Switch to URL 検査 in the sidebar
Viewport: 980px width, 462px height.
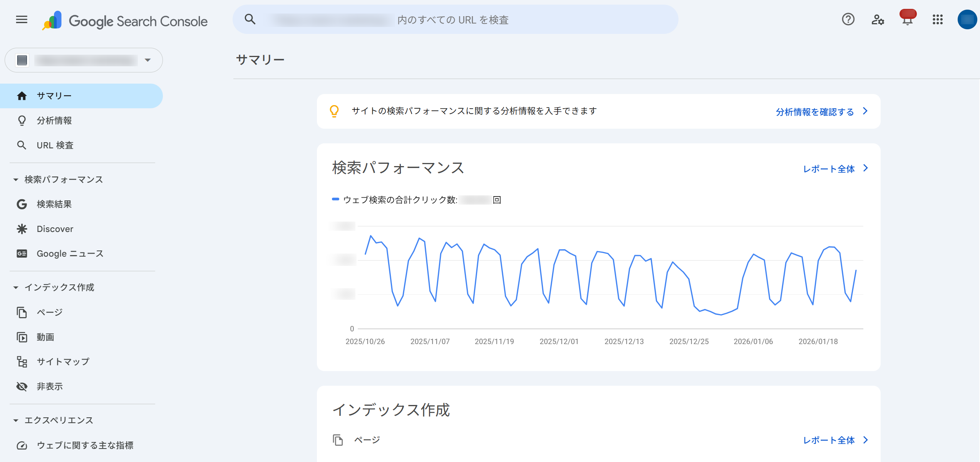55,145
